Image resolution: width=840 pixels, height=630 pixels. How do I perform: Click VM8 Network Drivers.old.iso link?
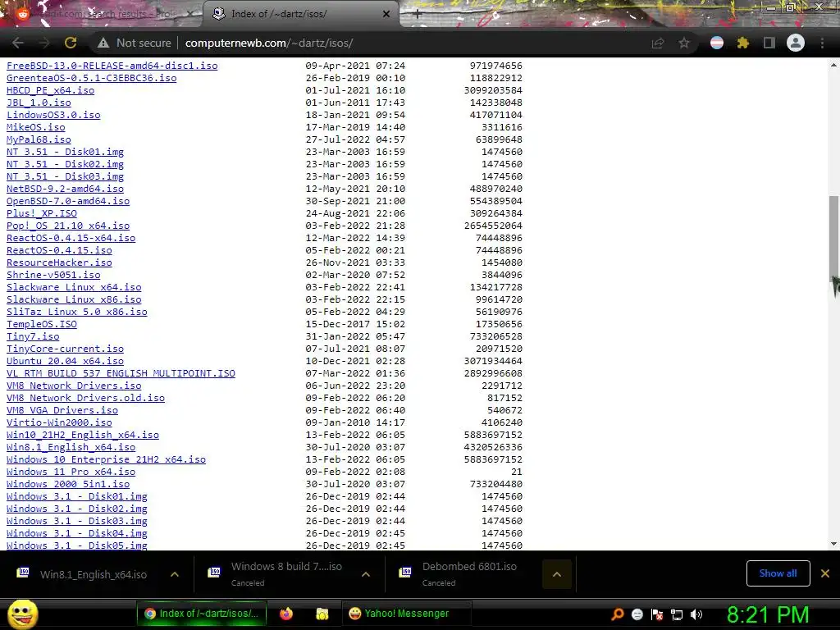click(x=85, y=399)
